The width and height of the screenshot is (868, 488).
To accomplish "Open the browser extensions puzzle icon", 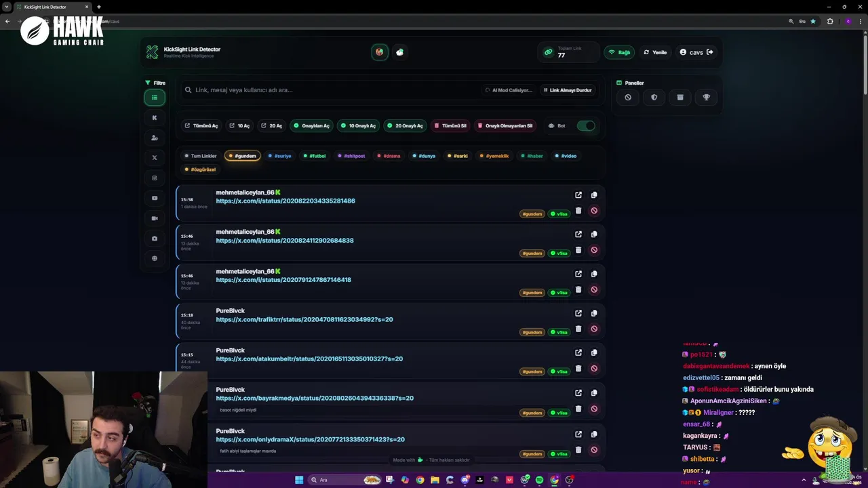I will 830,21.
